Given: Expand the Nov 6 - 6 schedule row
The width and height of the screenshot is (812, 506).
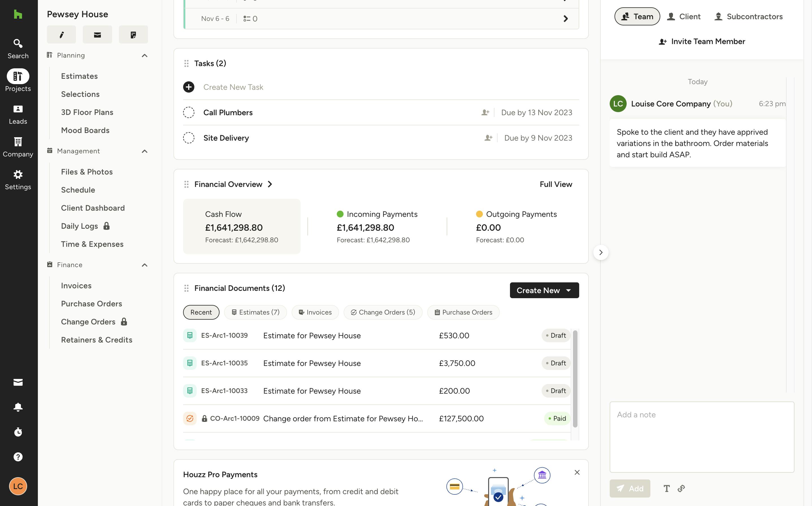Looking at the screenshot, I should pos(566,19).
